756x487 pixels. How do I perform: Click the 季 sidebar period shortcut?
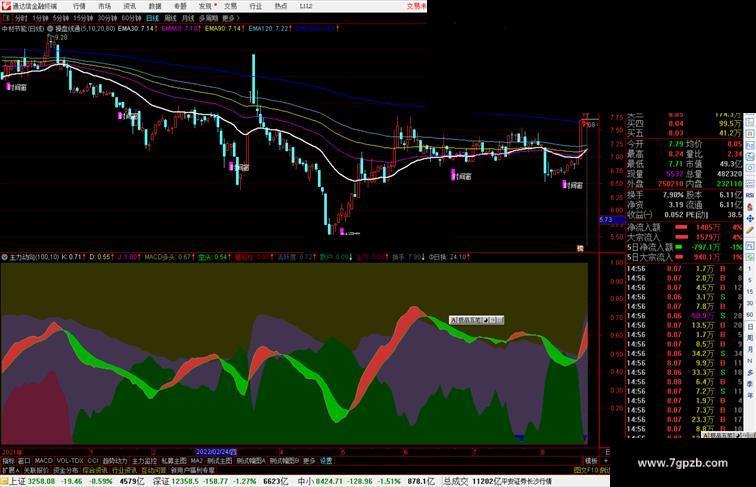pos(750,384)
